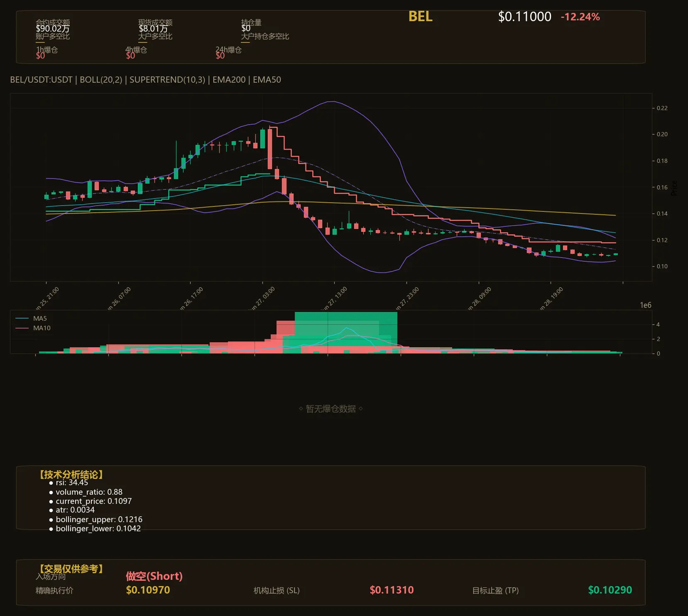
Task: Click the stop loss value $0.11310
Action: click(x=392, y=590)
